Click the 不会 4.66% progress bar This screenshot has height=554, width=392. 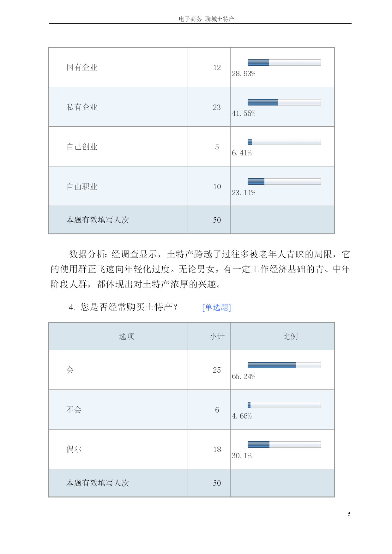(x=284, y=405)
